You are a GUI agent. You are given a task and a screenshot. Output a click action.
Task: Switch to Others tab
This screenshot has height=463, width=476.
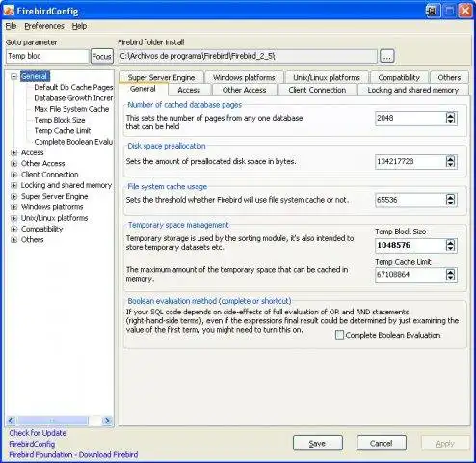449,77
